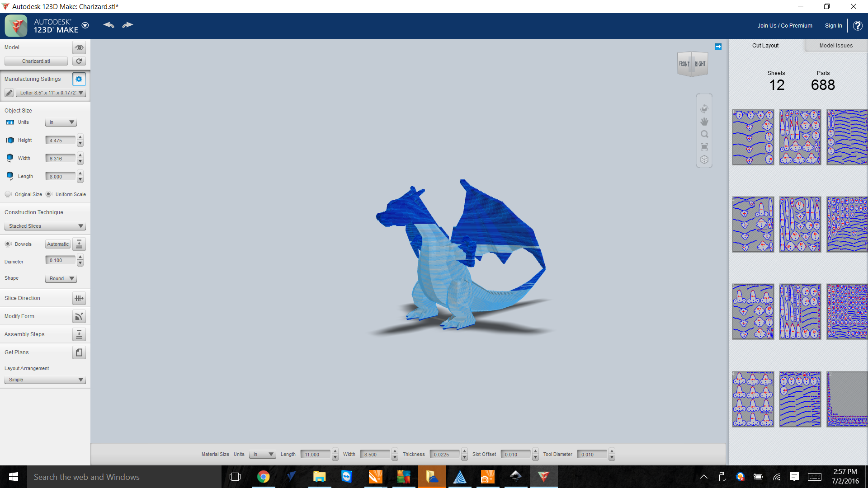Click the Height value field
868x488 pixels.
pyautogui.click(x=61, y=141)
